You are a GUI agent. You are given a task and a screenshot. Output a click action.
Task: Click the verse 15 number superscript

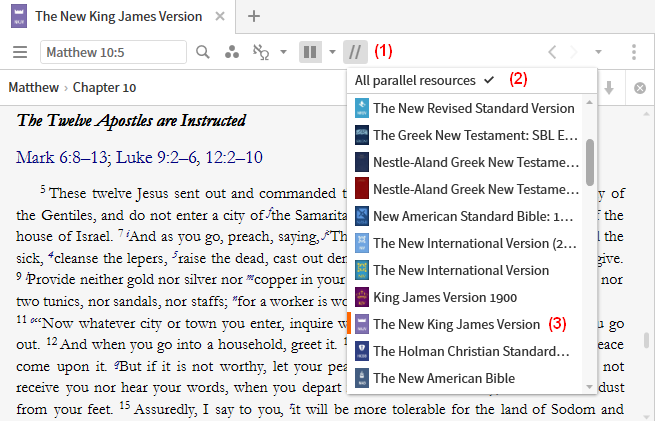click(x=125, y=405)
